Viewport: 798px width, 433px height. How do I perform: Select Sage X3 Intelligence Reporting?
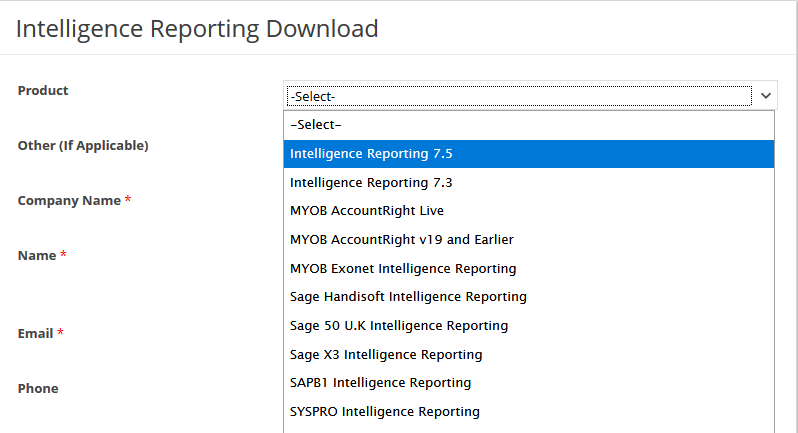pyautogui.click(x=529, y=354)
